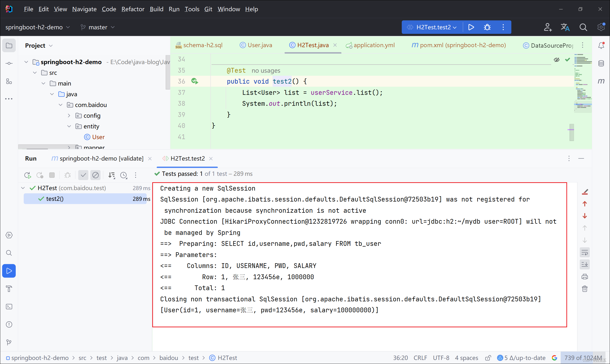The width and height of the screenshot is (610, 364).
Task: Toggle Show Passed tests checkmark
Action: point(83,175)
